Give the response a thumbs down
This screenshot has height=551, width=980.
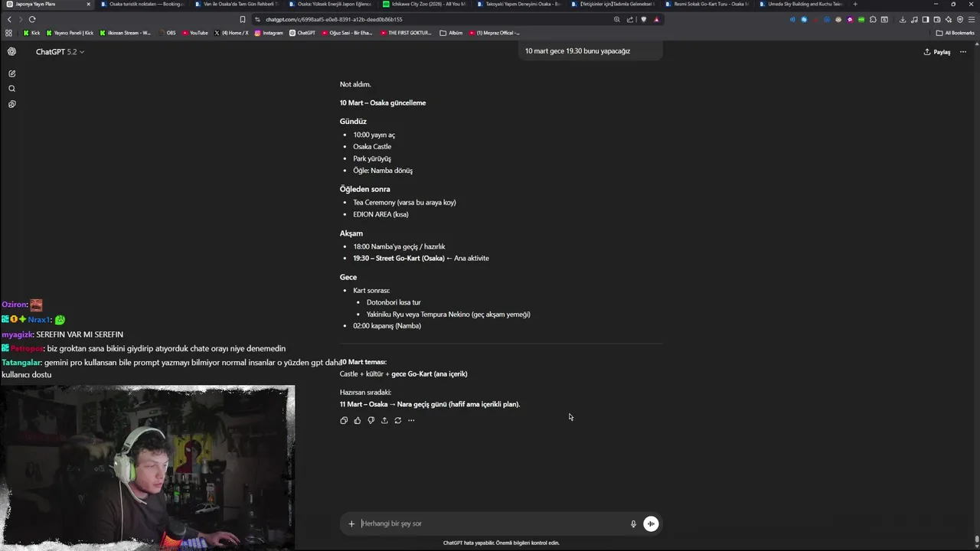pyautogui.click(x=371, y=420)
